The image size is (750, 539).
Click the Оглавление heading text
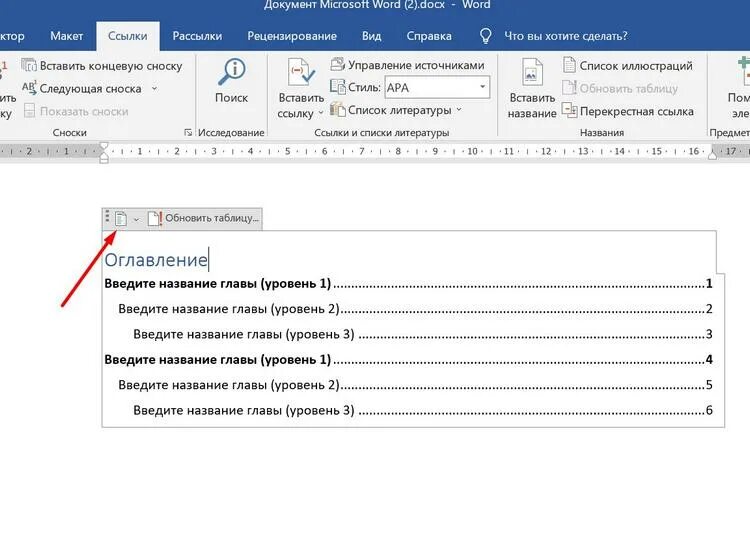tap(156, 260)
